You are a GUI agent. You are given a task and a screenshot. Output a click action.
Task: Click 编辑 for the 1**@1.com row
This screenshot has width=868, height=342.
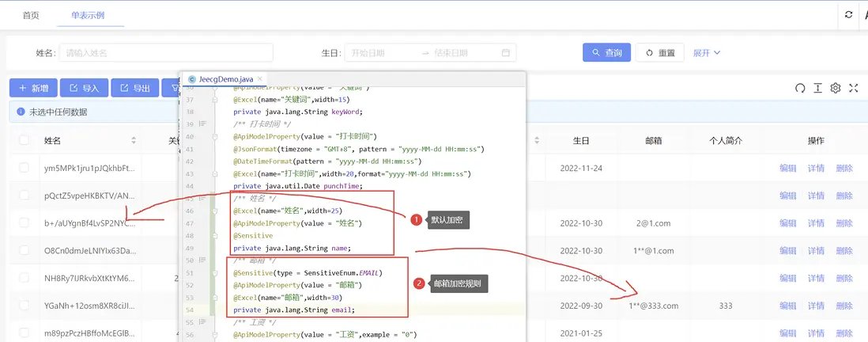click(x=787, y=250)
